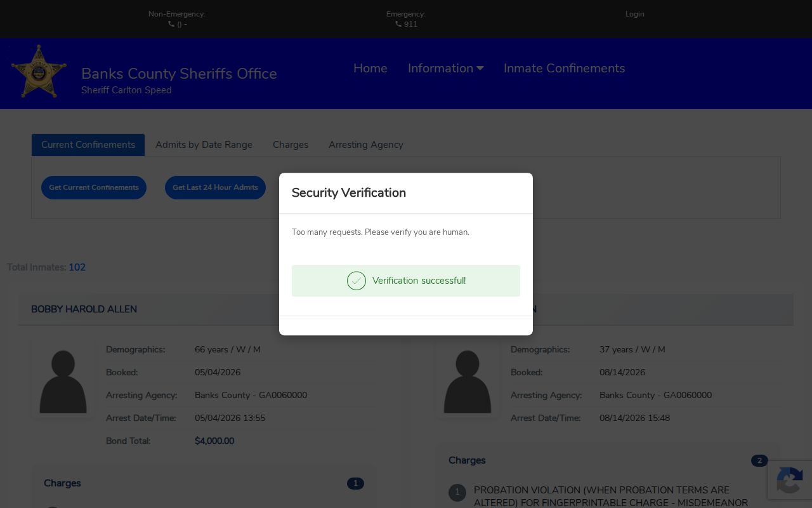This screenshot has height=508, width=812.
Task: Click the sheriff star badge logo
Action: click(x=39, y=72)
